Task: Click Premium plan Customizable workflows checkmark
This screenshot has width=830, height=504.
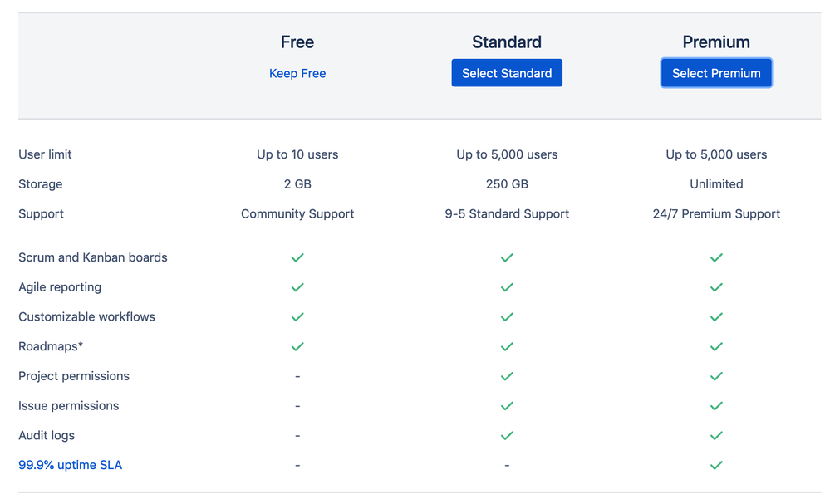Action: tap(716, 317)
